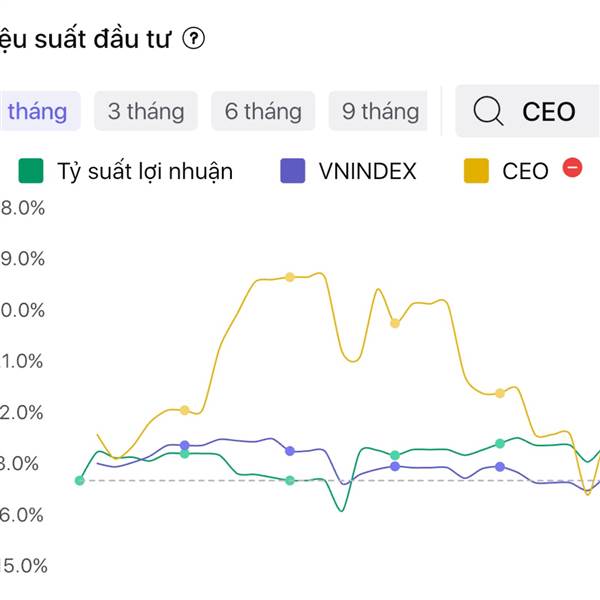Screen dimensions: 600x600
Task: Click the help question mark icon
Action: click(194, 39)
